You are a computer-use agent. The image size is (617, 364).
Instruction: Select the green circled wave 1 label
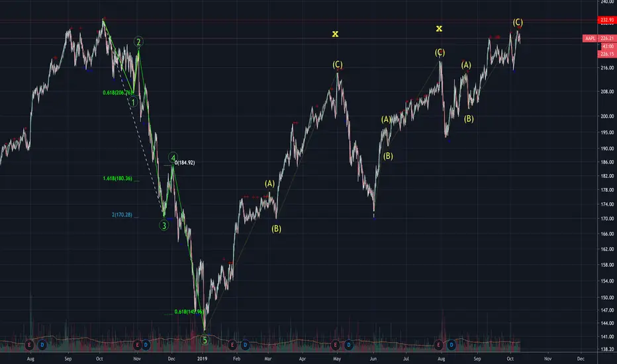coord(133,103)
